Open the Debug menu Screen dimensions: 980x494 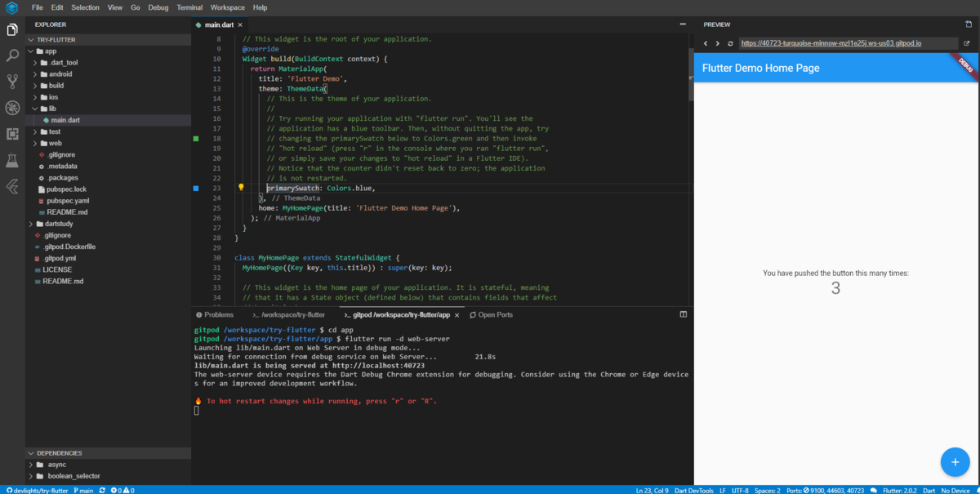click(x=158, y=7)
